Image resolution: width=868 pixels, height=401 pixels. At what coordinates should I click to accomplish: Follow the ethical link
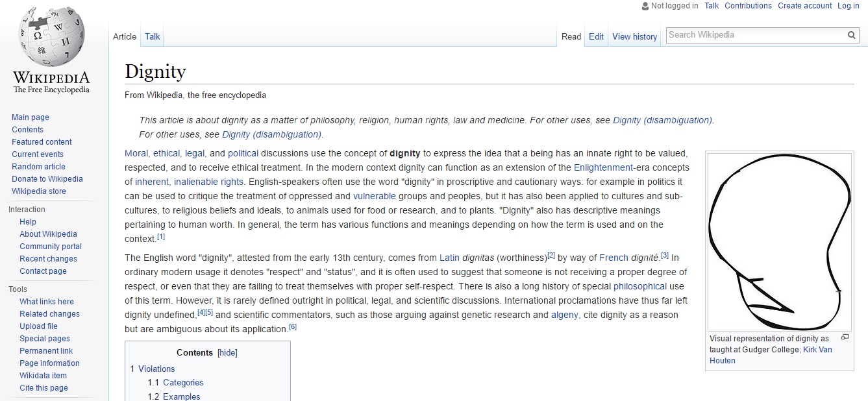[167, 154]
